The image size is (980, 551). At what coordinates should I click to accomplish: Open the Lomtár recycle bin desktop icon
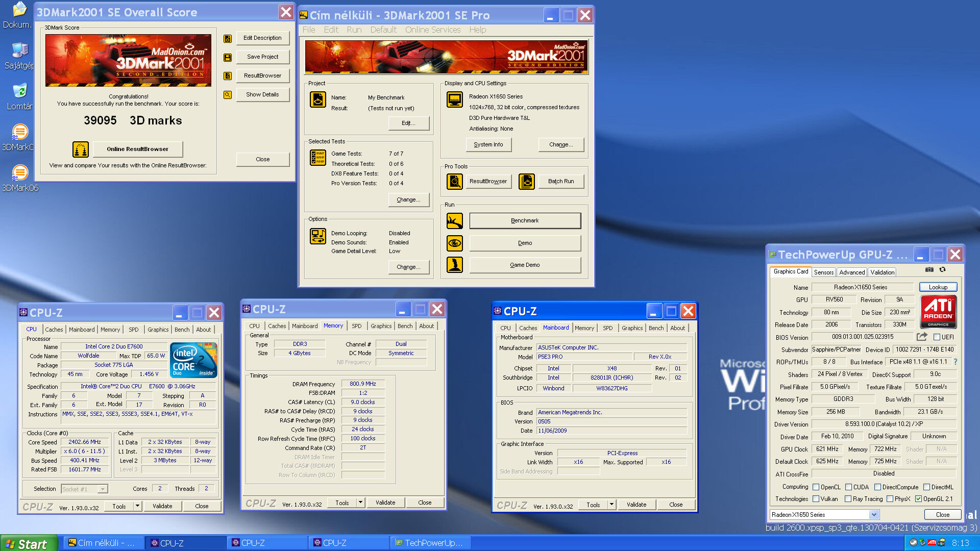click(x=19, y=97)
